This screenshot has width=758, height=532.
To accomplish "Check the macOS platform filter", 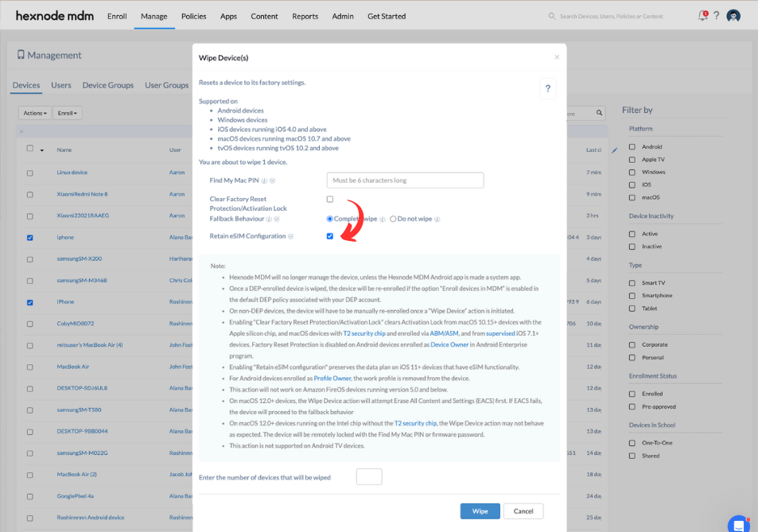I will (x=632, y=197).
